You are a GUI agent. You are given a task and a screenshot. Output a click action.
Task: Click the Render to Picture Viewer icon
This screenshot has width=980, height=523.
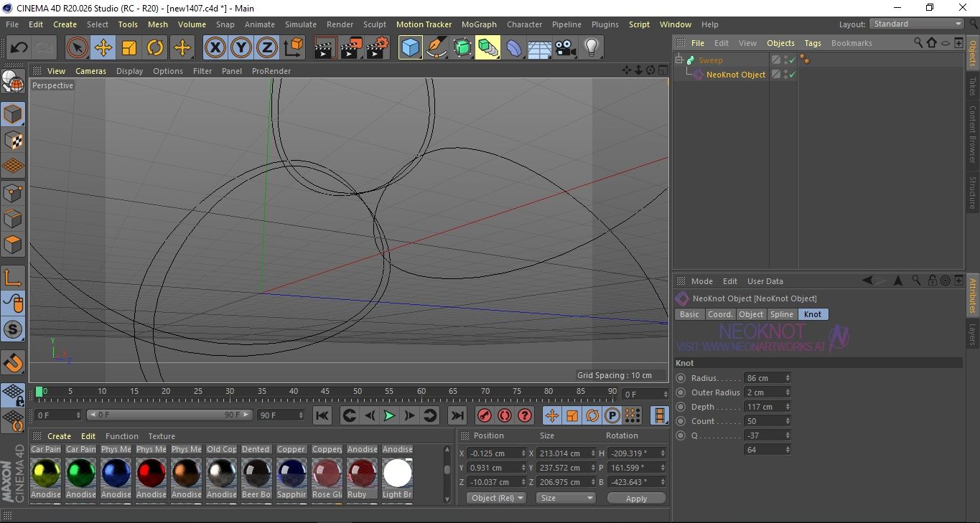(351, 48)
